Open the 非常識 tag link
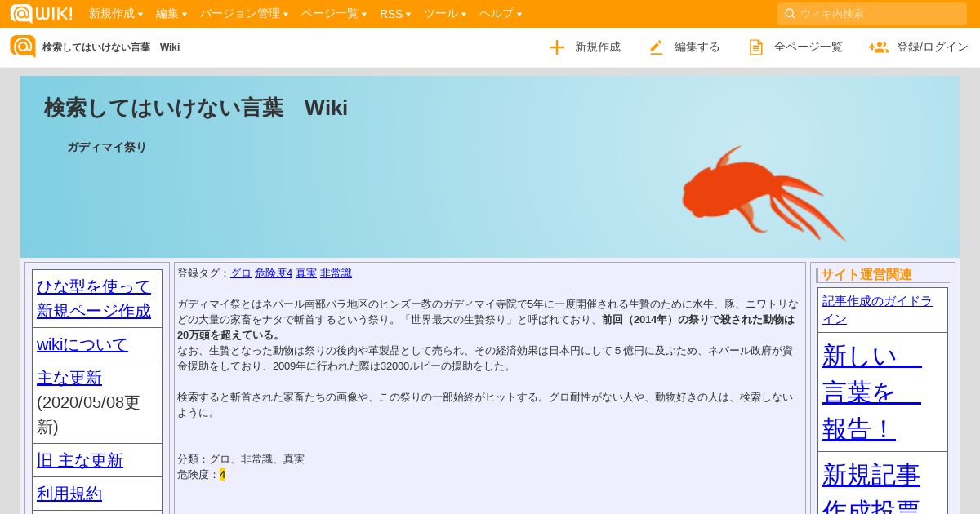Image resolution: width=980 pixels, height=514 pixels. [x=336, y=273]
